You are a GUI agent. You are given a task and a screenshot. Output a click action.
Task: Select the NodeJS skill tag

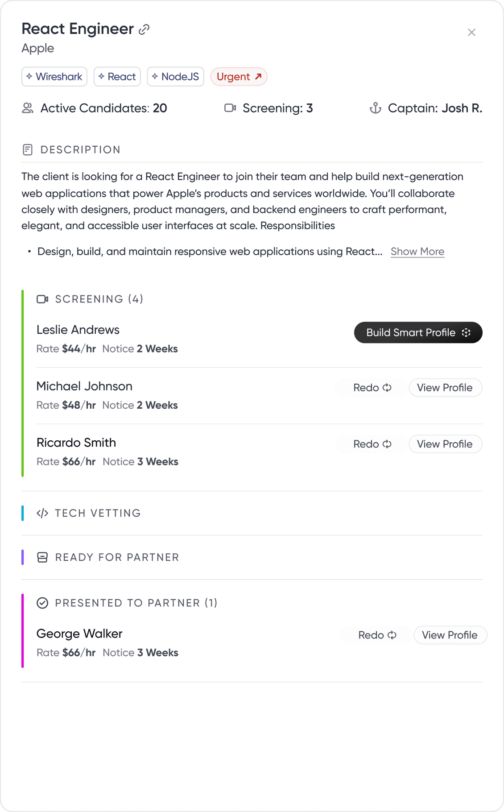pos(176,77)
